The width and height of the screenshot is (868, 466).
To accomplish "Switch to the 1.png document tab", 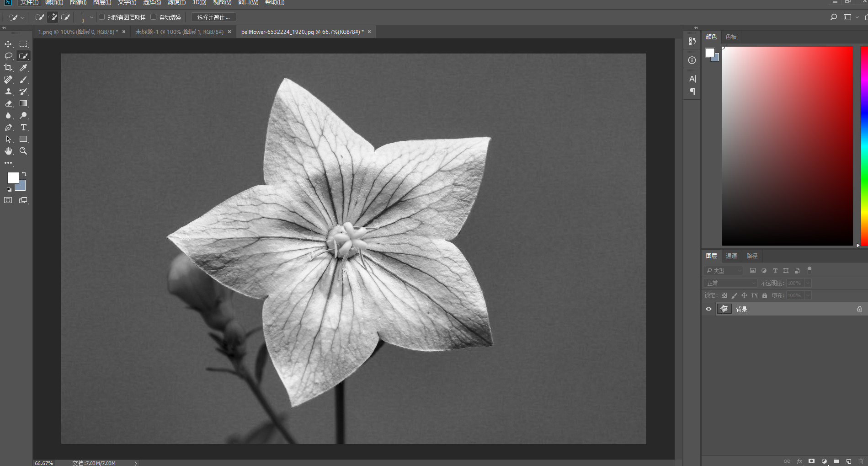I will tap(78, 32).
